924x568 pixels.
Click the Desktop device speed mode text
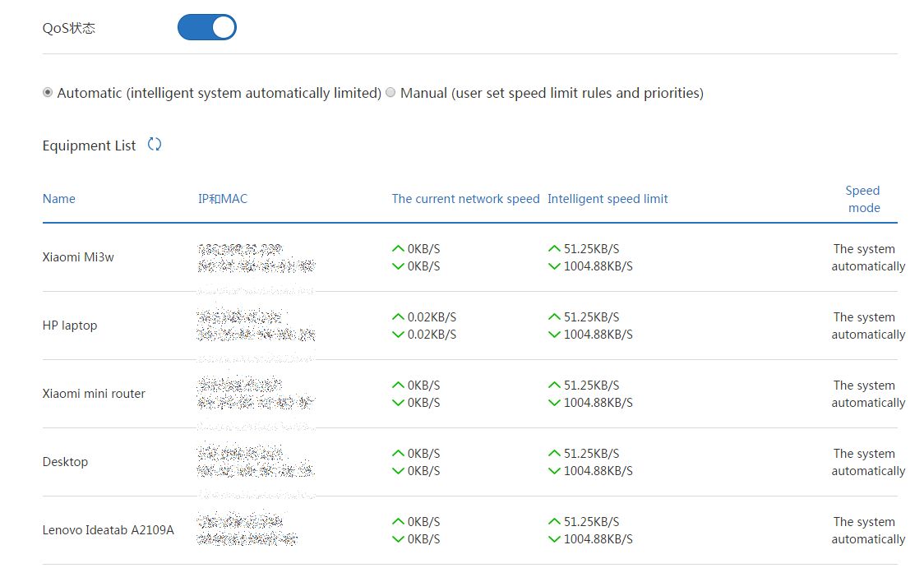(867, 462)
